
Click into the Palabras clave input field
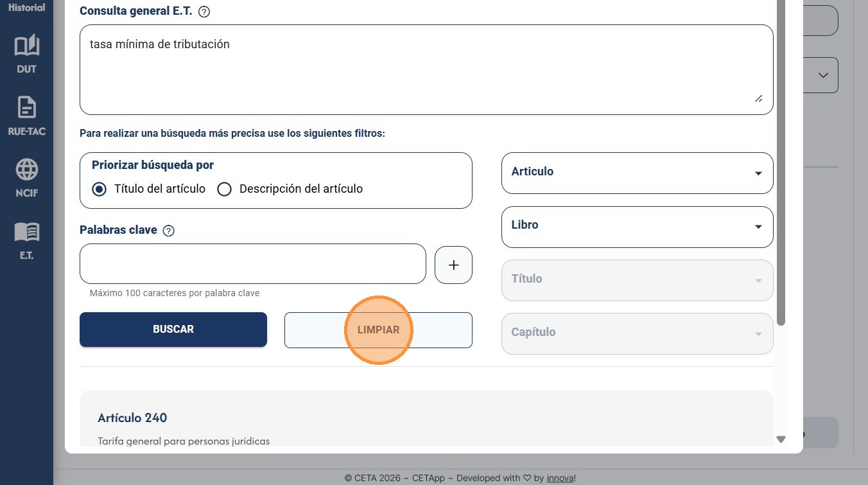point(253,263)
